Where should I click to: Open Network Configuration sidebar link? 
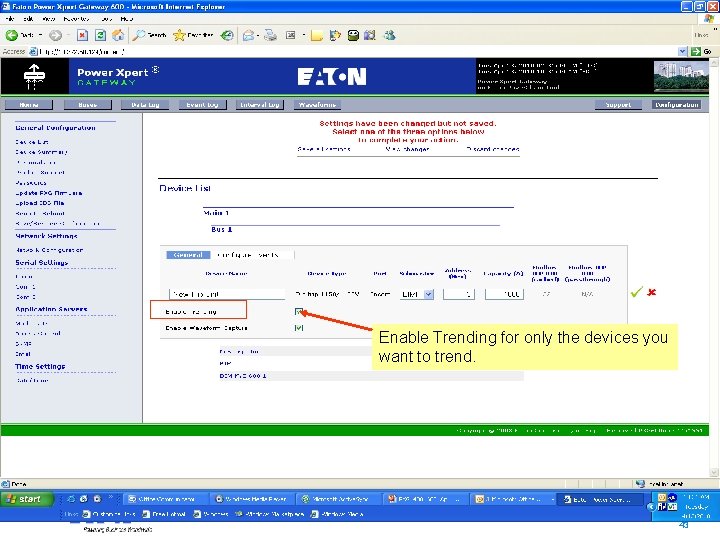click(50, 250)
